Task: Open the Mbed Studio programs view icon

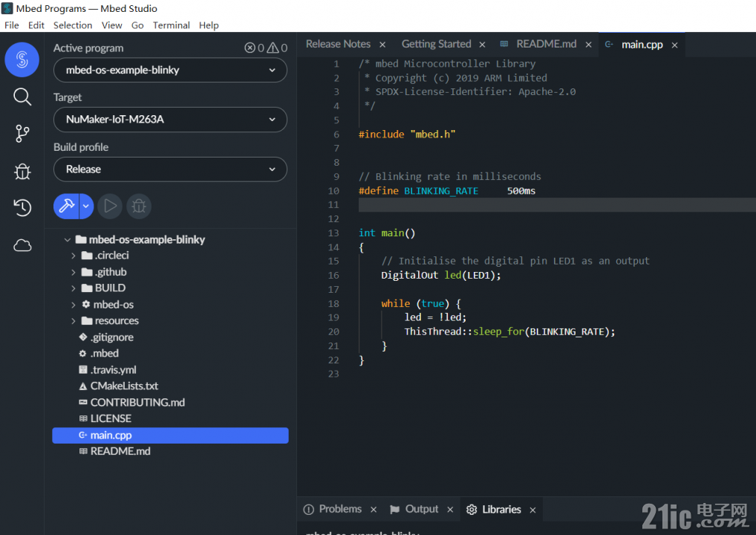Action: click(22, 60)
